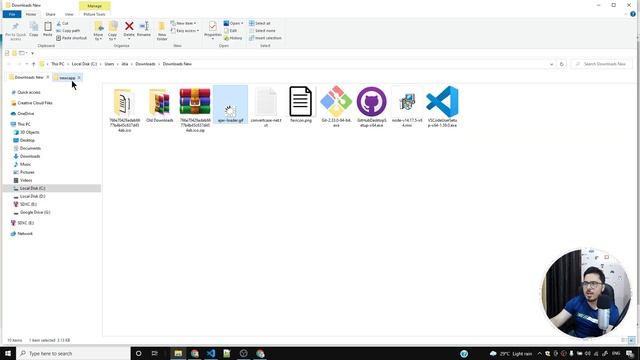This screenshot has width=640, height=360.
Task: Click the Manage contextual tab header
Action: [94, 6]
